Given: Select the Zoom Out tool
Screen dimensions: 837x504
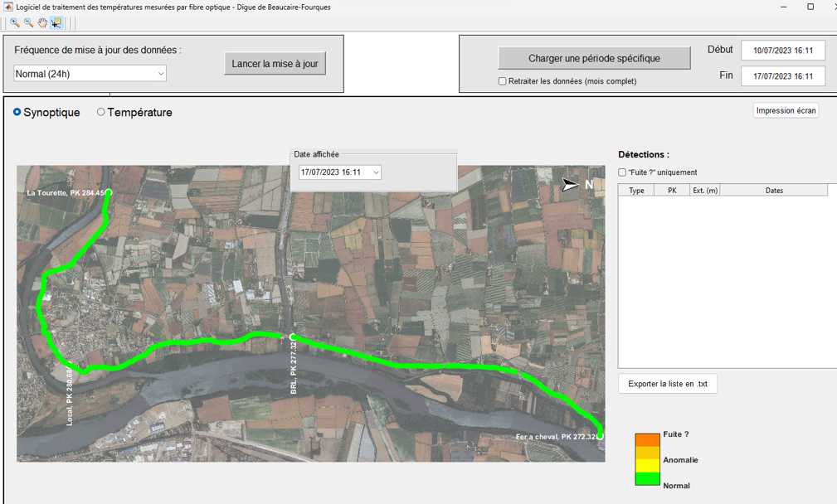Looking at the screenshot, I should [x=28, y=23].
